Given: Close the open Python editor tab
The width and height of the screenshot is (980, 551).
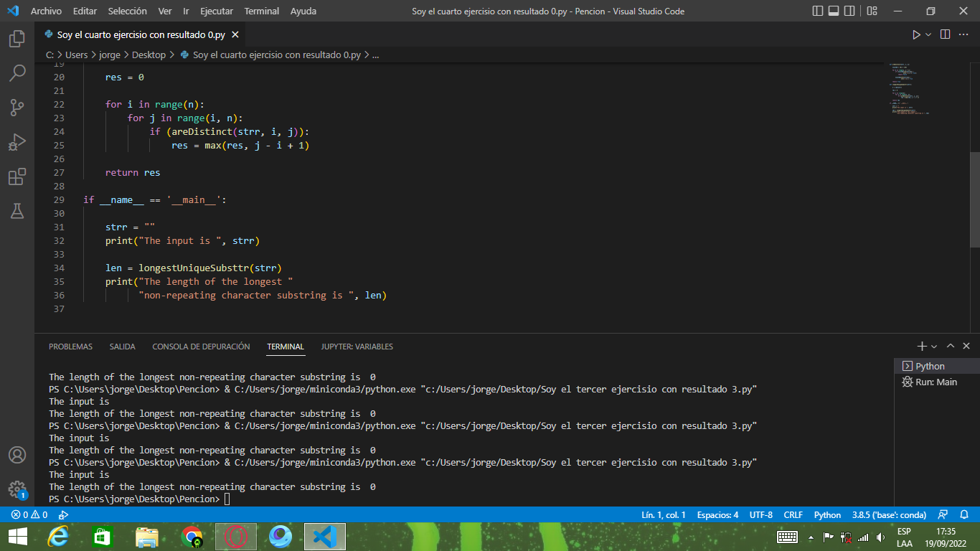Looking at the screenshot, I should click(x=235, y=34).
